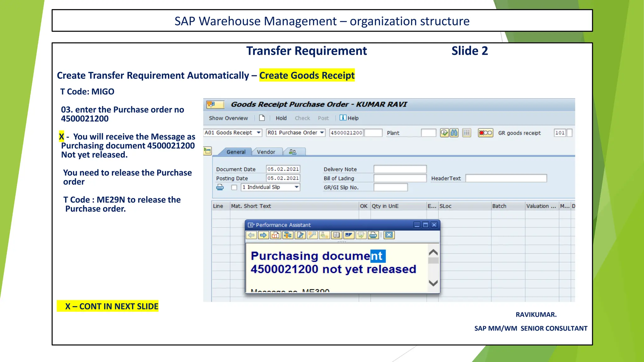Click Performance Assistant title bar window icon
Image resolution: width=644 pixels, height=362 pixels.
(x=251, y=225)
